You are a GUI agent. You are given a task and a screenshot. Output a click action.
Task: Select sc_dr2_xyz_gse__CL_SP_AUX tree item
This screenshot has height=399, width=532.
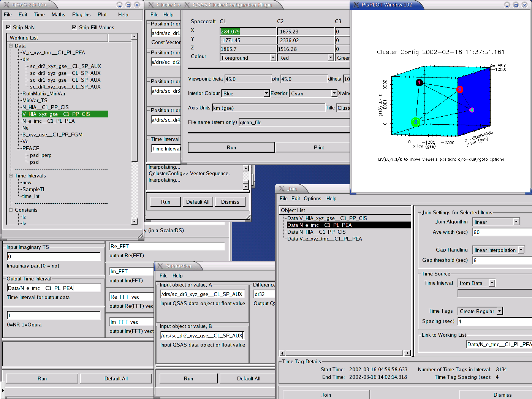click(x=65, y=66)
